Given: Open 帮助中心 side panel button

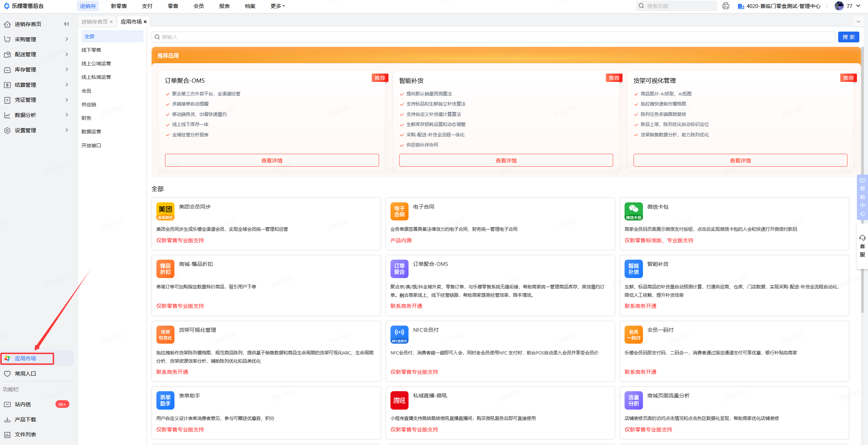Looking at the screenshot, I should point(862,197).
